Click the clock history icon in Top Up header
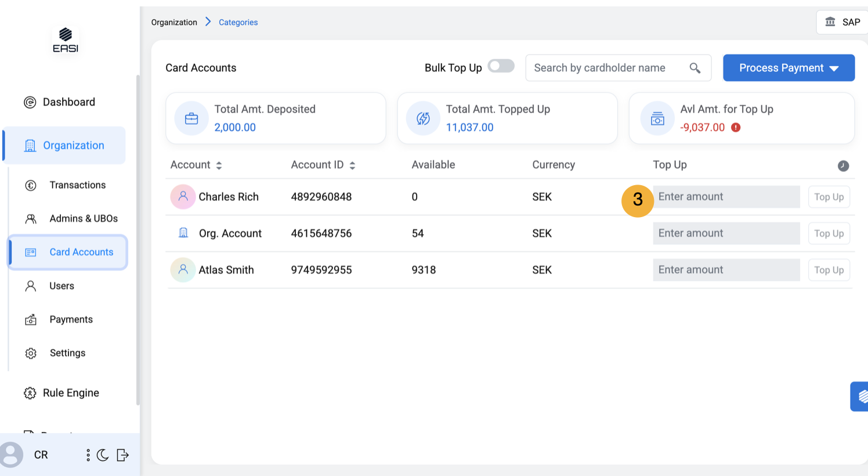Screen dimensions: 868x476 [843, 166]
